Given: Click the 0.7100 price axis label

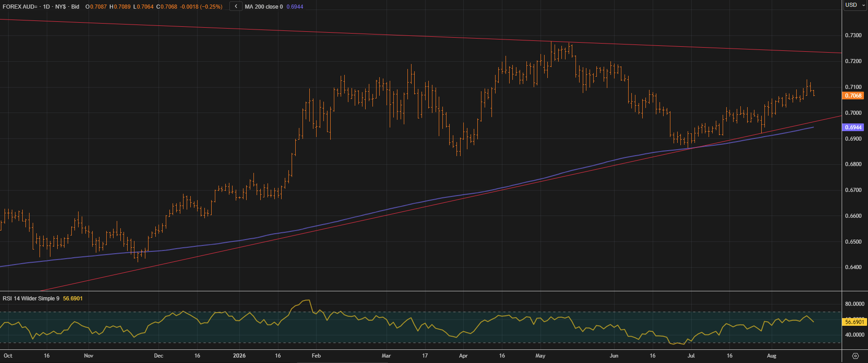Looking at the screenshot, I should (853, 87).
